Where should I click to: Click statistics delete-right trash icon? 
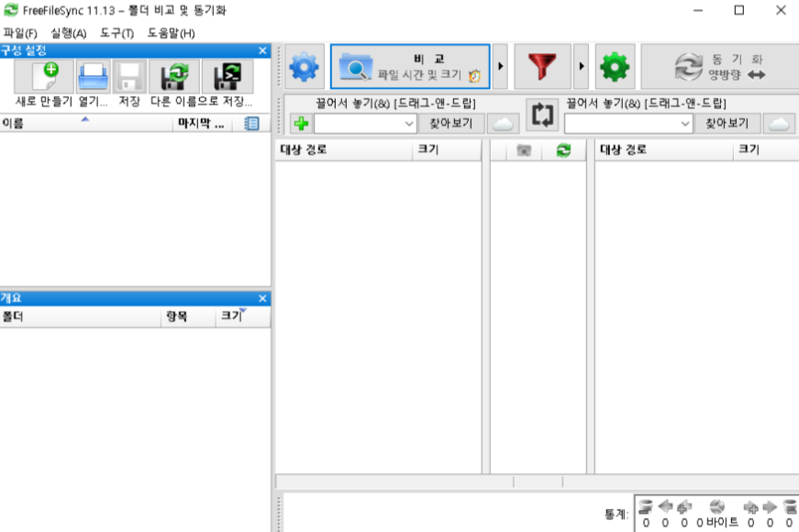click(x=790, y=506)
